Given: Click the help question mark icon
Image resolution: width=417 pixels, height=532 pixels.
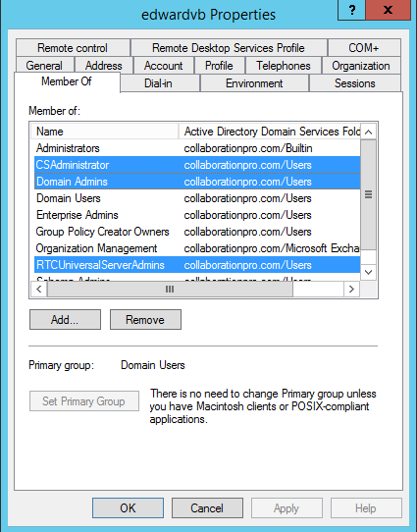Looking at the screenshot, I should (351, 10).
